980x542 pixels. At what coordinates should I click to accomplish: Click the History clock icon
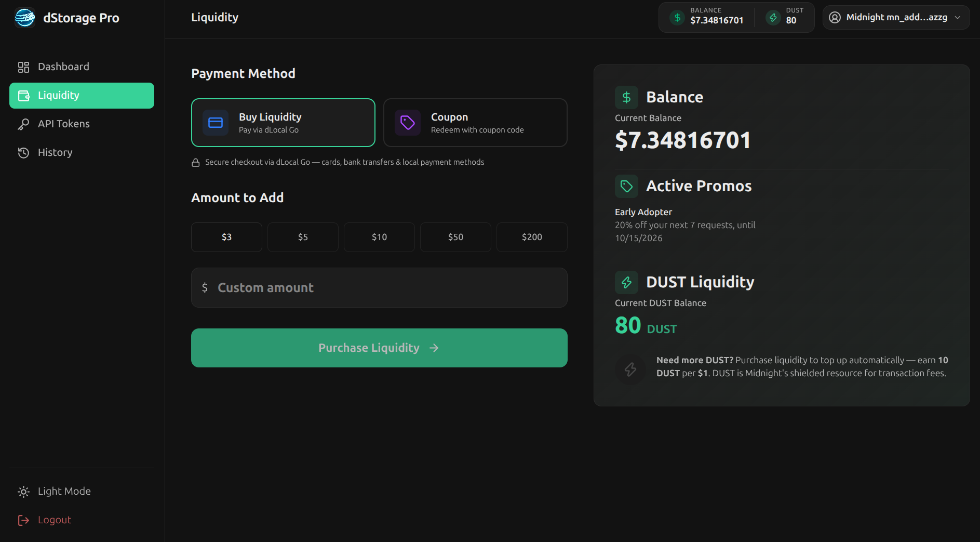coord(23,153)
